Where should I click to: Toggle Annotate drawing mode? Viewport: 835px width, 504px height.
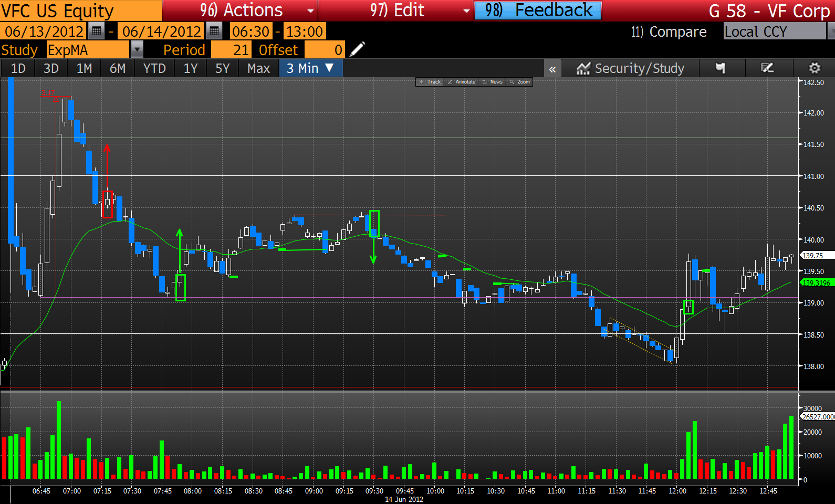click(x=462, y=82)
